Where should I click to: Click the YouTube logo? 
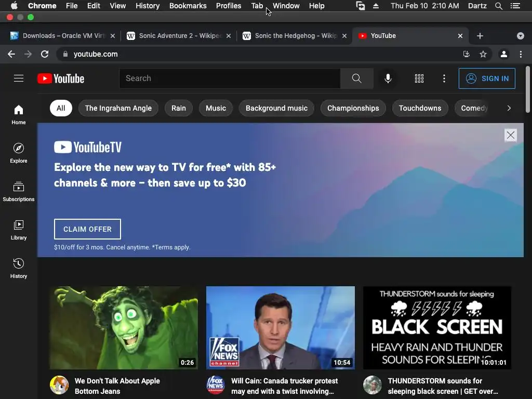pyautogui.click(x=61, y=78)
